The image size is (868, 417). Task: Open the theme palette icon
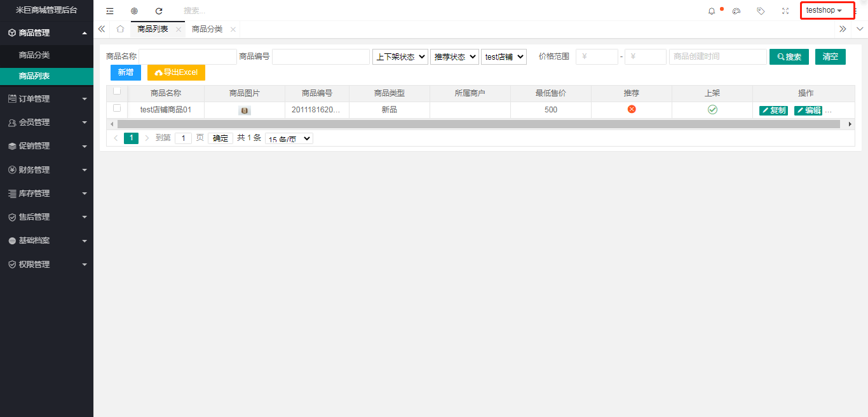click(736, 11)
